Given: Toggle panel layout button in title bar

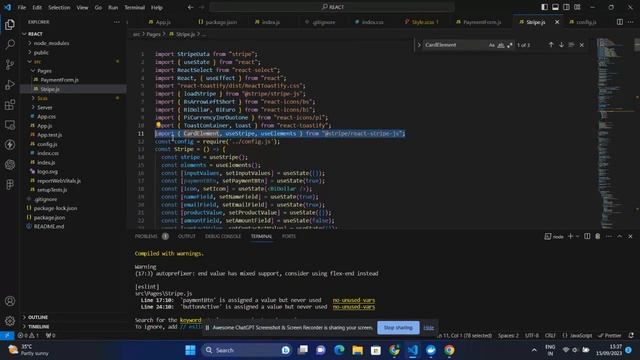Looking at the screenshot, I should pos(556,7).
